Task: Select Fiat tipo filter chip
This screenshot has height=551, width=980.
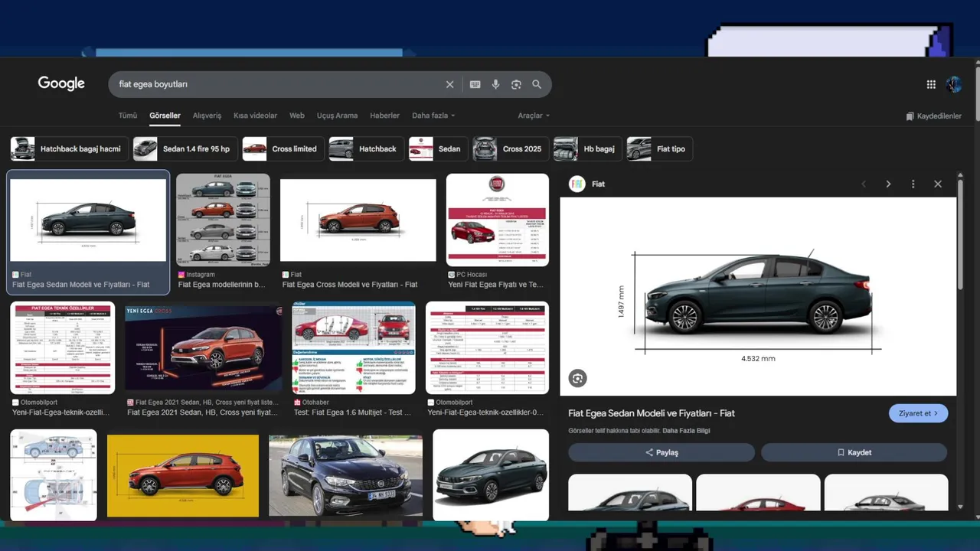Action: [x=659, y=148]
